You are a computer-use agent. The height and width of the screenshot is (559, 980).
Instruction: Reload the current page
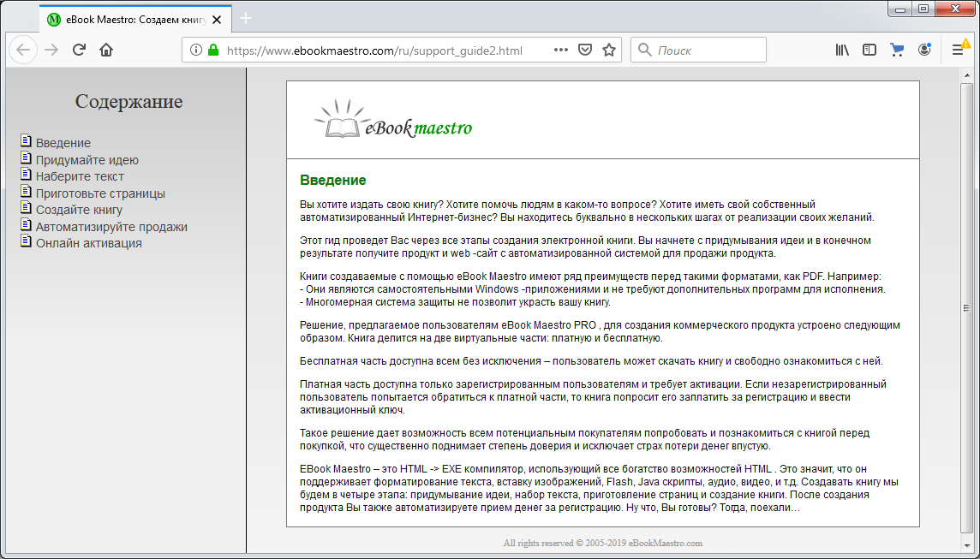tap(79, 50)
